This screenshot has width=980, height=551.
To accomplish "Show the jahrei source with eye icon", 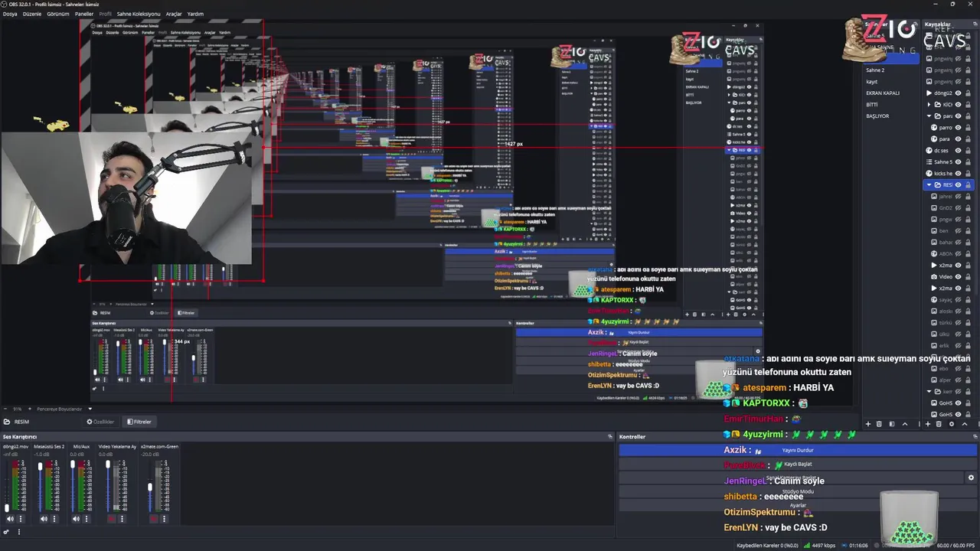I will 959,197.
